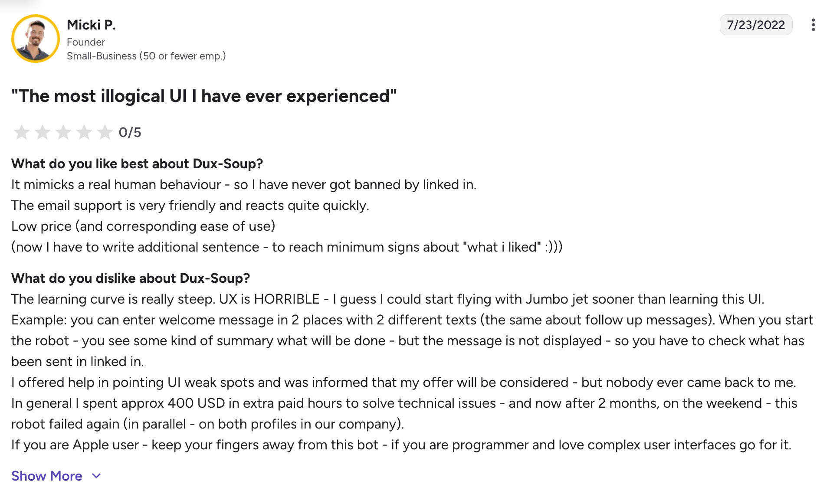
Task: Click the 7/23/2022 date badge
Action: (756, 25)
